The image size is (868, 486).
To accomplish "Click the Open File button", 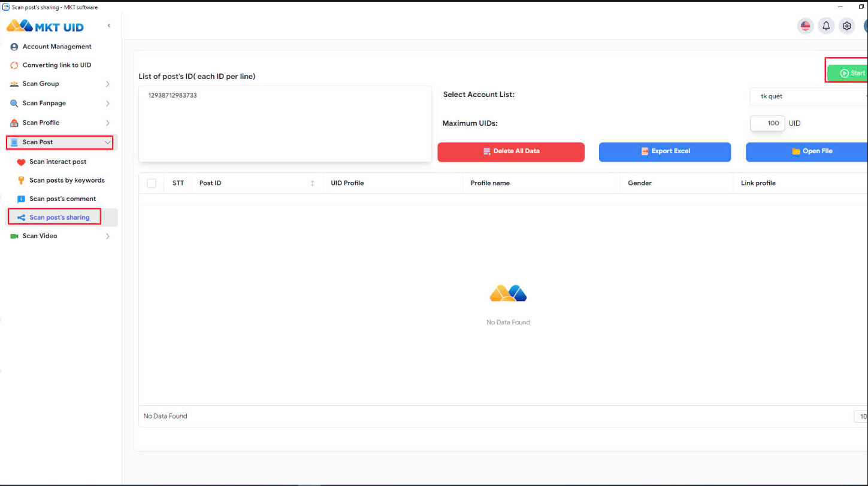I will click(x=807, y=152).
